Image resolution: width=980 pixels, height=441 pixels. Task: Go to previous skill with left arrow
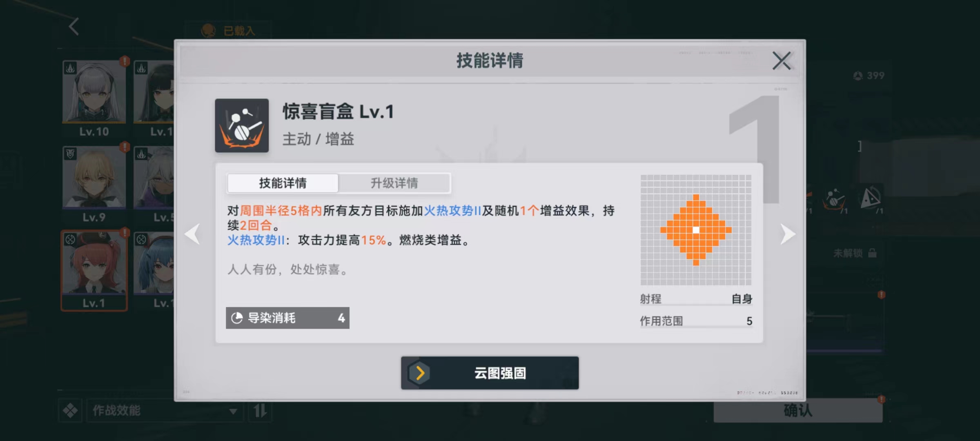point(192,234)
